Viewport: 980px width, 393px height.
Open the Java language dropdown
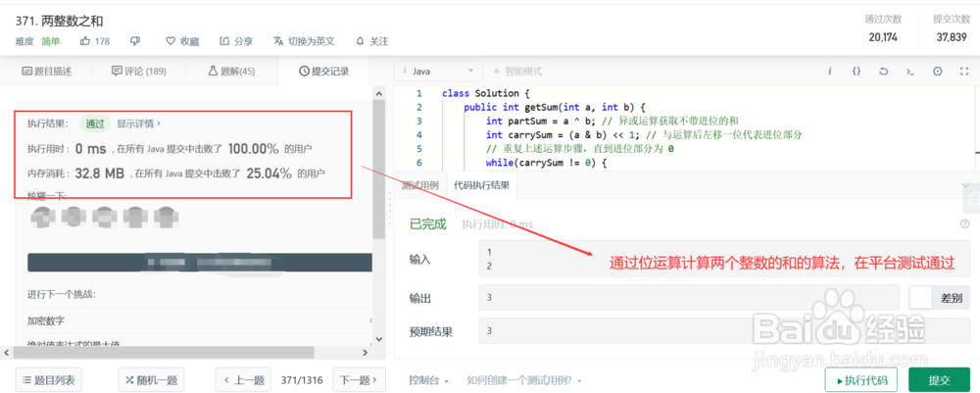439,72
